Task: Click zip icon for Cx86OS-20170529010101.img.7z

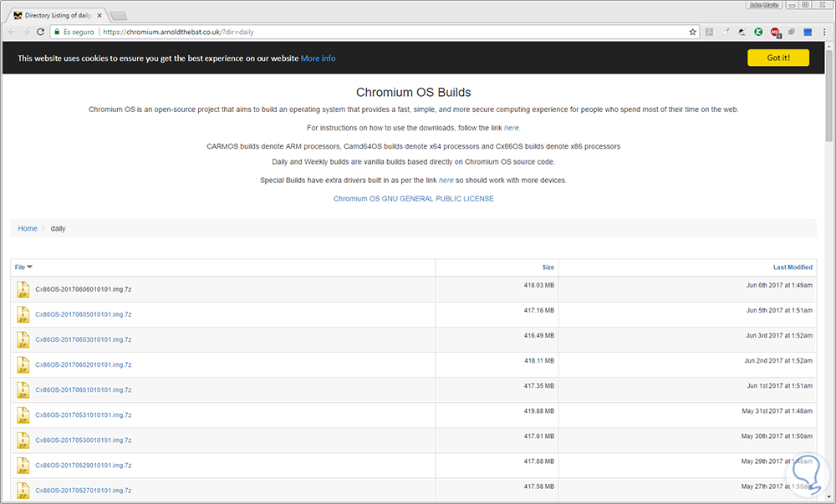Action: (x=23, y=465)
